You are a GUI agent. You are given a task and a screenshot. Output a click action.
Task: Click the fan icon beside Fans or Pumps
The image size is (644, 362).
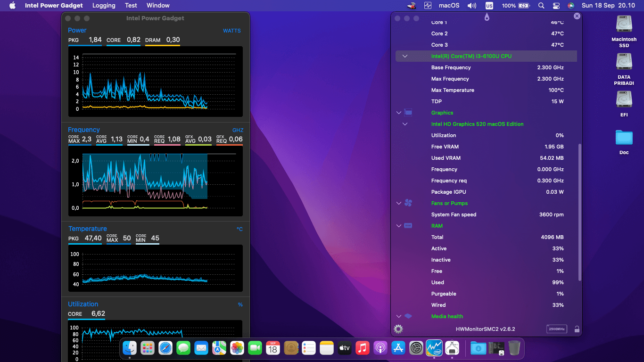408,203
